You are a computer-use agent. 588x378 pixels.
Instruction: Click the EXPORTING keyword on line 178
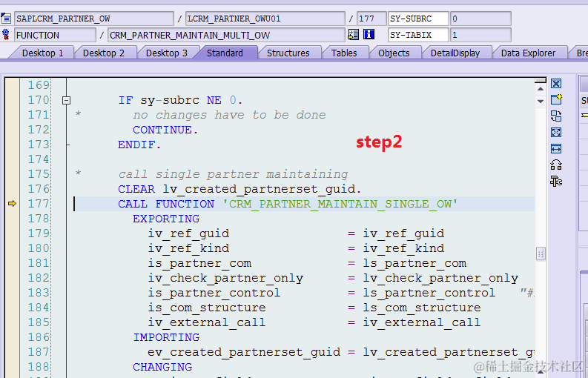(x=166, y=219)
